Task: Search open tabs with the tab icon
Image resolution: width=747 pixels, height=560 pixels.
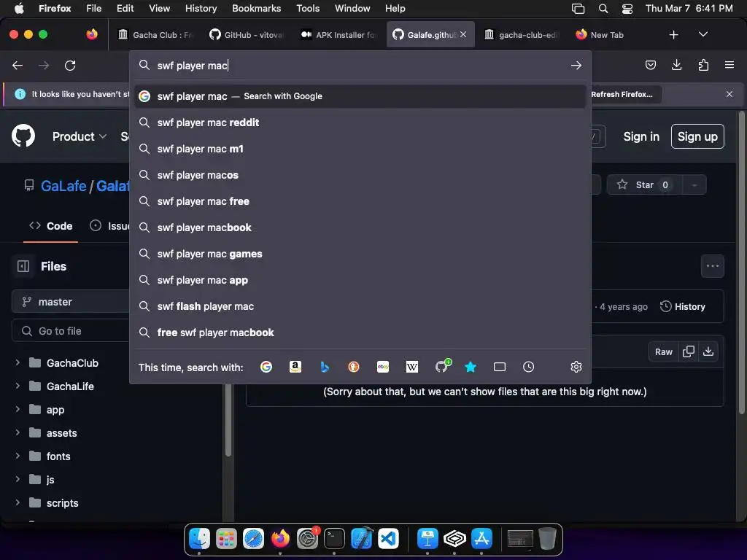Action: pyautogui.click(x=500, y=367)
